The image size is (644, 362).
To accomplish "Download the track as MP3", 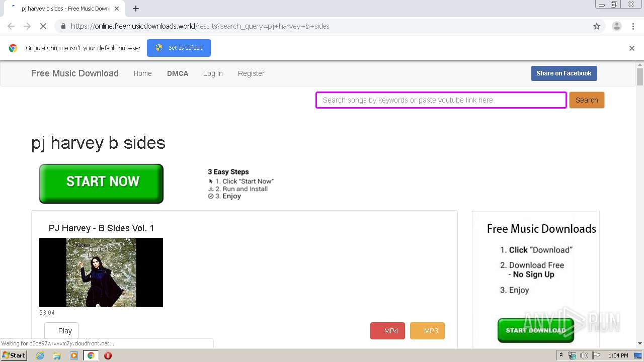I will (x=427, y=331).
